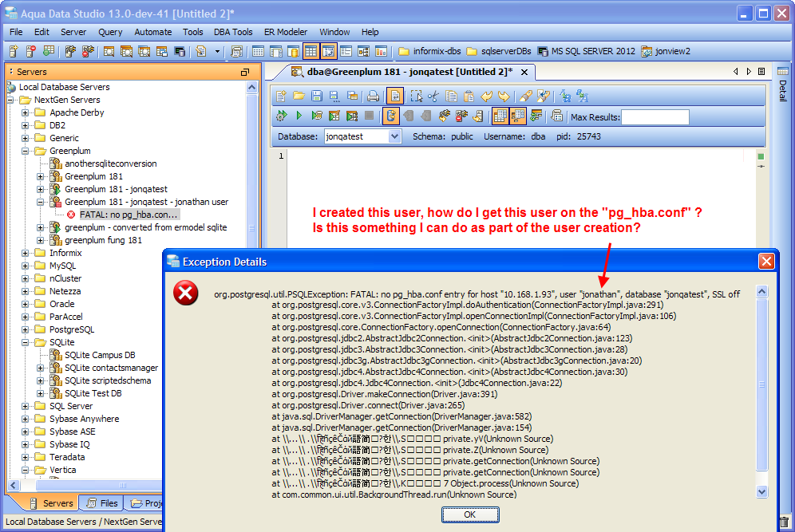The image size is (795, 532).
Task: Click the Exception Details scroll down arrow
Action: 761,491
